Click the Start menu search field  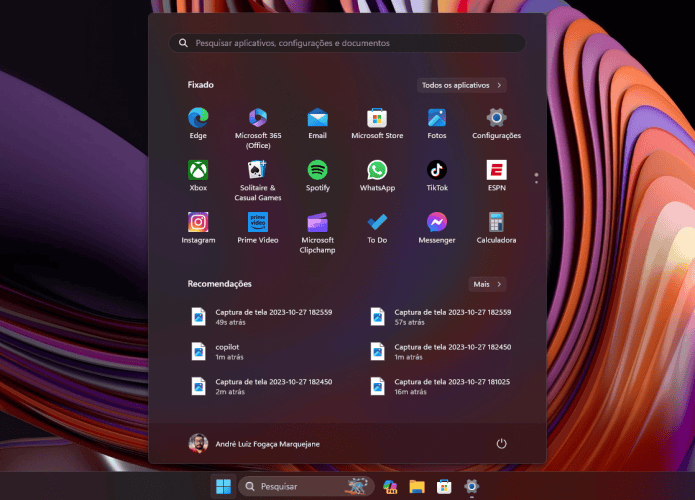pyautogui.click(x=347, y=43)
